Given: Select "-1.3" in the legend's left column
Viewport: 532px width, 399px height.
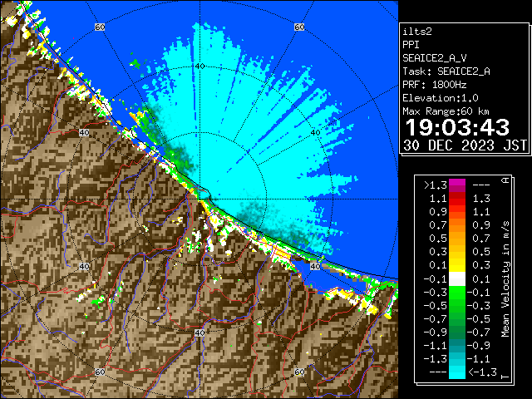Looking at the screenshot, I should point(436,359).
